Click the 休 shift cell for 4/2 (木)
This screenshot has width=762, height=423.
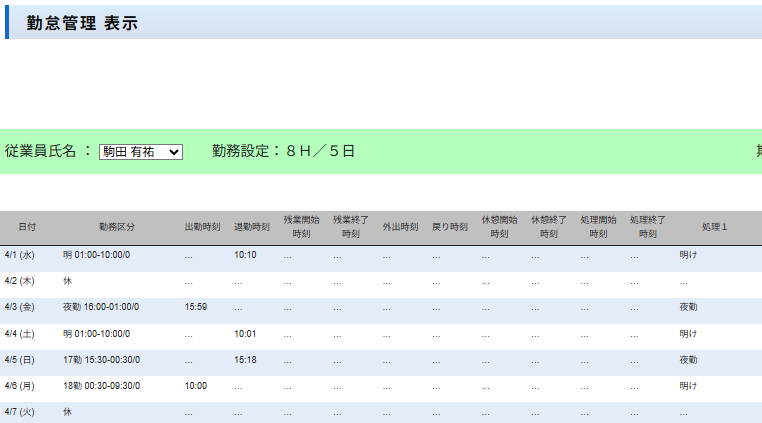pos(68,281)
